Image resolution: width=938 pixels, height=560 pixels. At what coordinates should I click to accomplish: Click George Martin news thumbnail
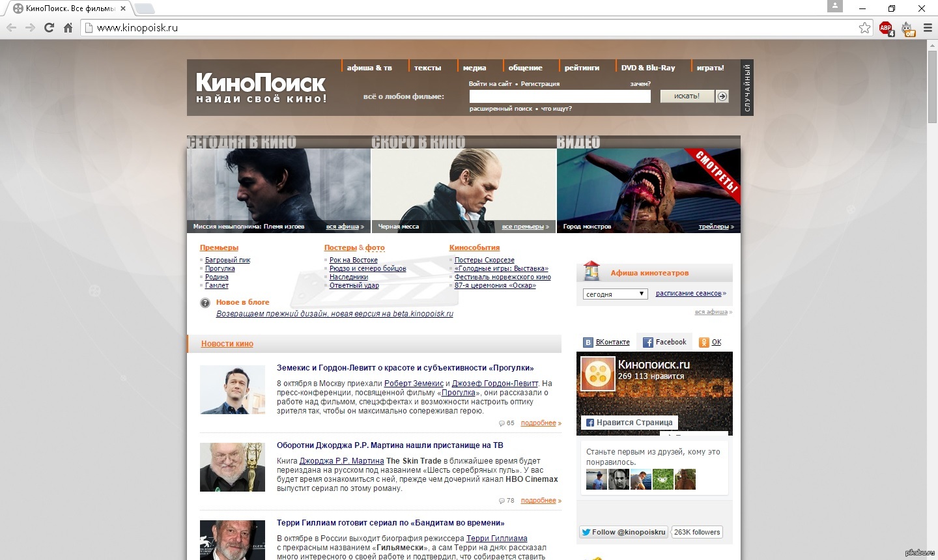(x=233, y=467)
